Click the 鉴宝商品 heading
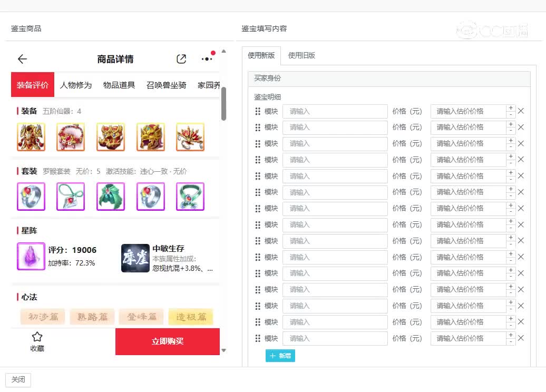546x392 pixels. (26, 28)
